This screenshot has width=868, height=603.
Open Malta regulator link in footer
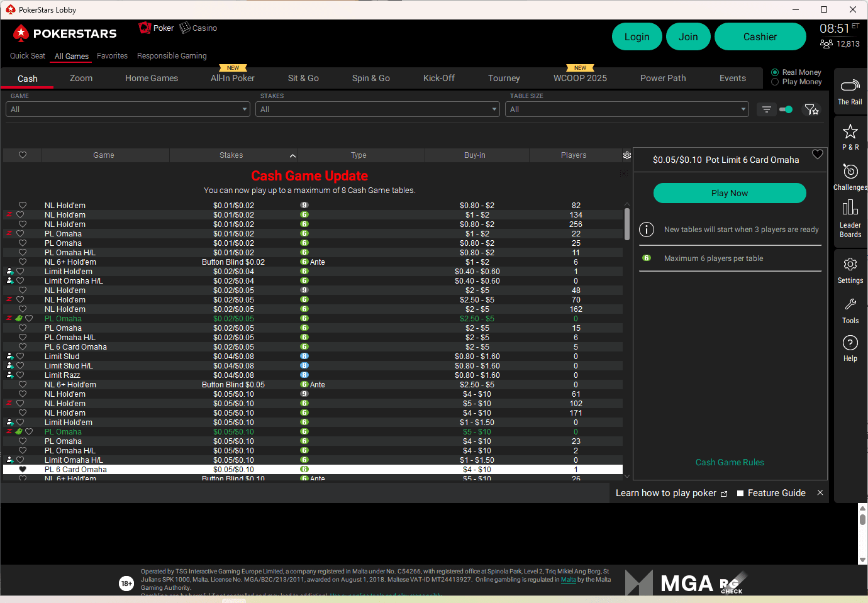click(568, 580)
